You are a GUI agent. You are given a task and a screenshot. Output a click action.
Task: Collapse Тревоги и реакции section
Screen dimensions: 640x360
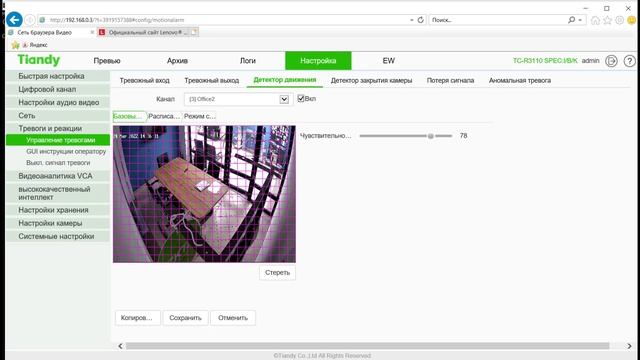[58, 128]
